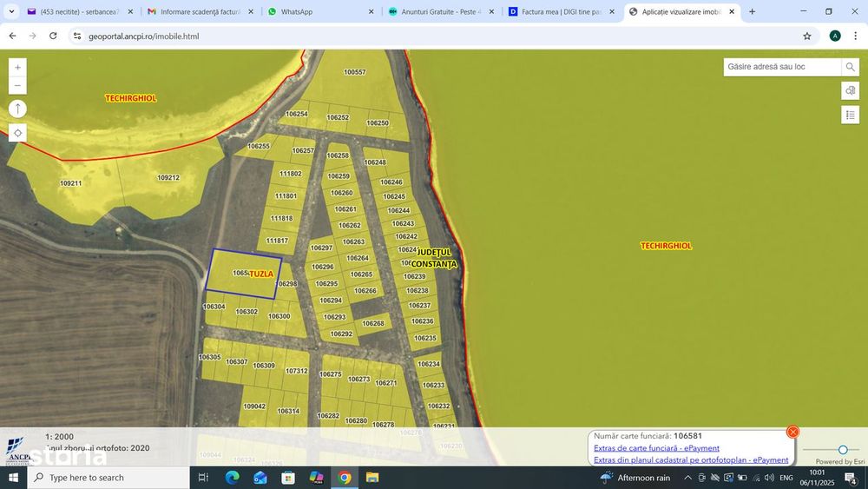This screenshot has width=868, height=489.
Task: Open the clock and date flyout
Action: coord(817,478)
